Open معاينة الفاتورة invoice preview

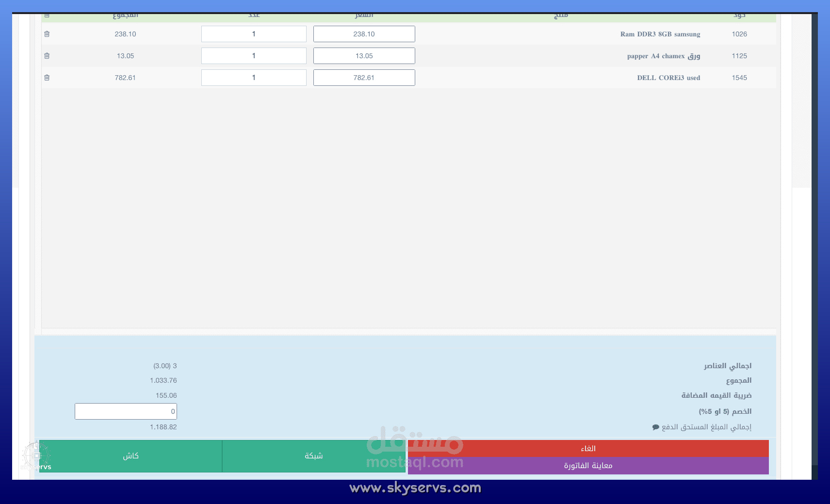(588, 466)
